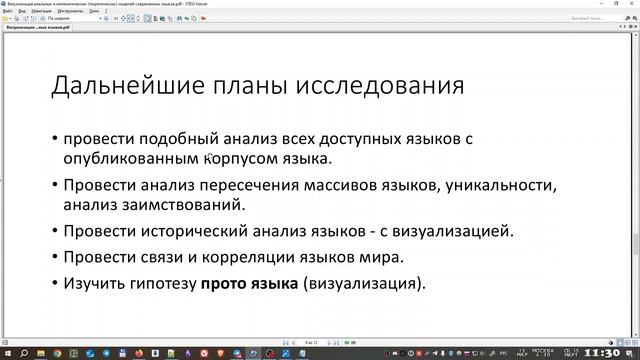Click the fit height icon
Image resolution: width=640 pixels, height=360 pixels.
coord(138,18)
